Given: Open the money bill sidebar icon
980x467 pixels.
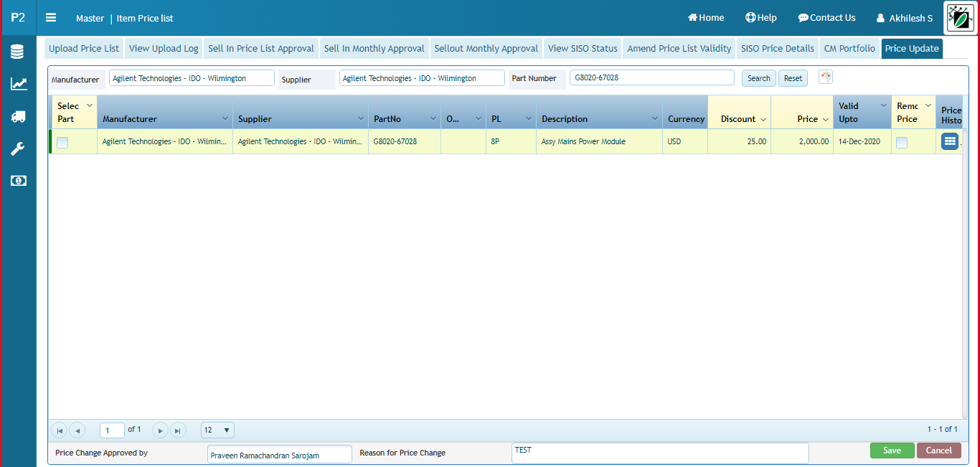Looking at the screenshot, I should (x=18, y=181).
